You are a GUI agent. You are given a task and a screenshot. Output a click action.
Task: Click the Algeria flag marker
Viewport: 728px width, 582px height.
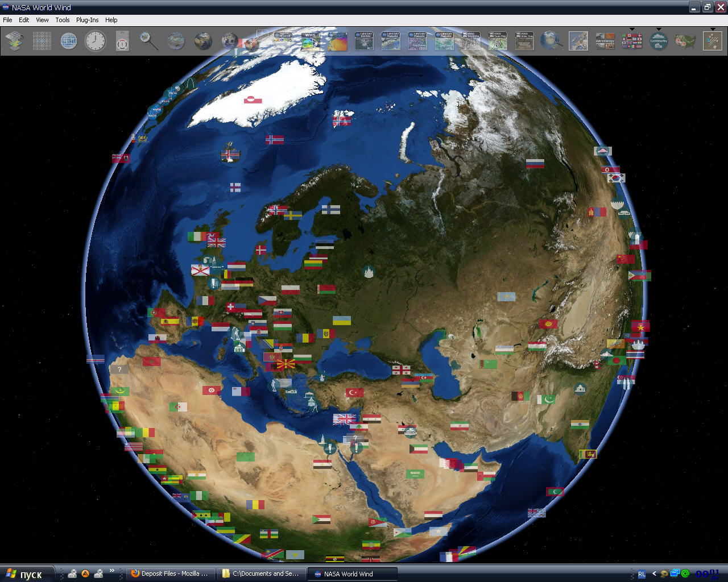pyautogui.click(x=178, y=407)
